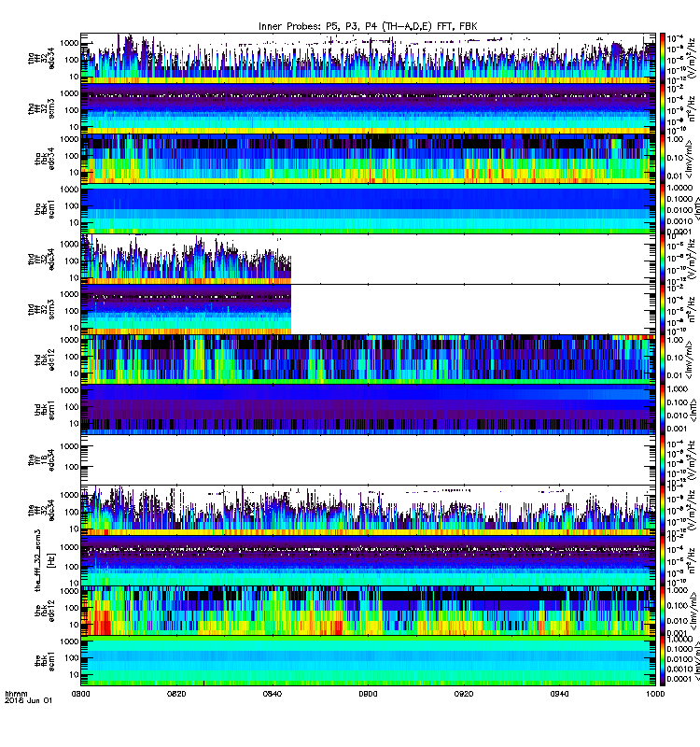Click the color bar beside tha fbk edc34 panel

[x=663, y=159]
